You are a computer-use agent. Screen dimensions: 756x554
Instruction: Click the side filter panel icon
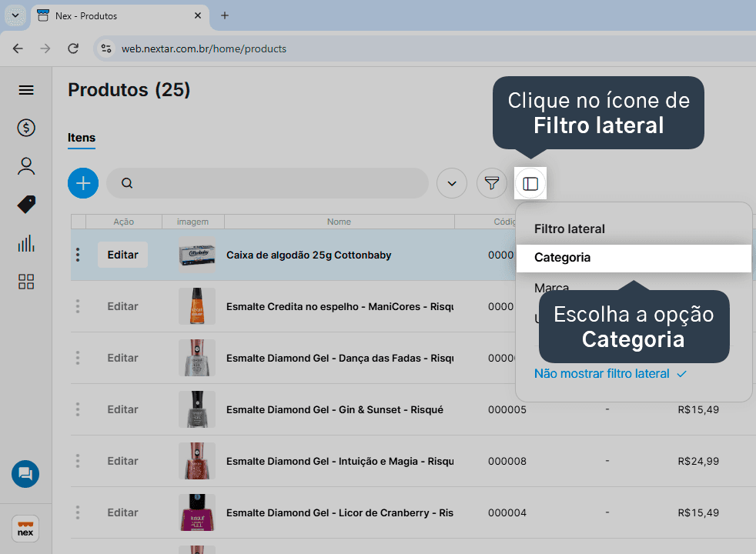pos(530,184)
